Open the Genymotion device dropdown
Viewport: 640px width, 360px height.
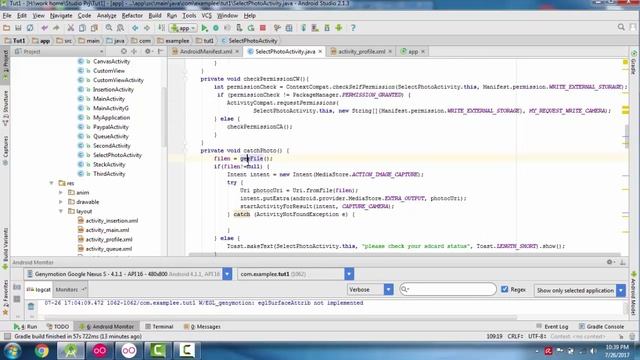[227, 274]
